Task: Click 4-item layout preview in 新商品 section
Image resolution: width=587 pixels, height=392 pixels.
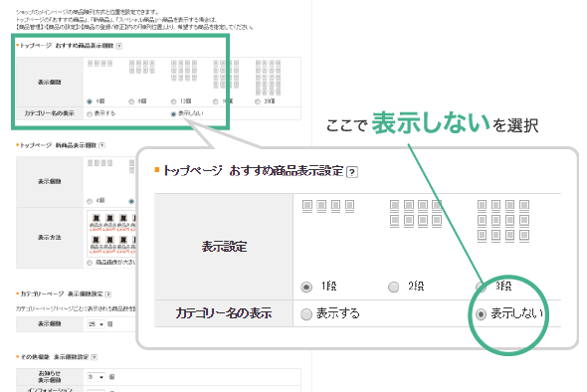Action: (x=99, y=163)
